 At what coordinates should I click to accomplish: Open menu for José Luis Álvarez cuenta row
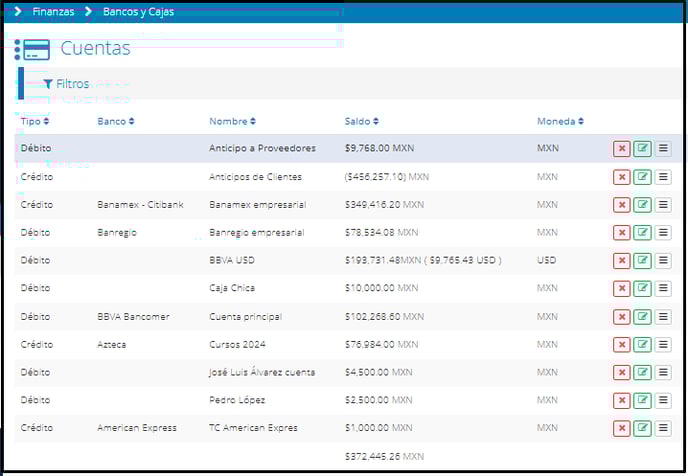(x=663, y=373)
